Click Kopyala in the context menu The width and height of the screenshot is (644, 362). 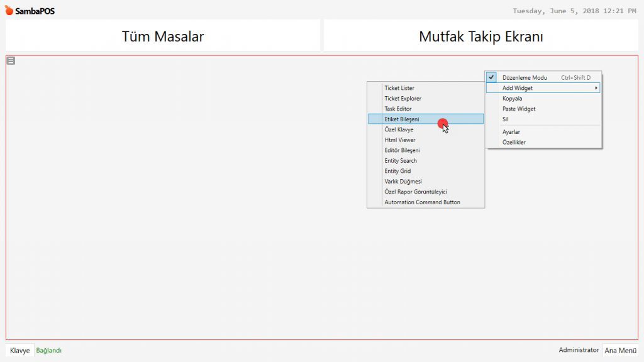tap(512, 99)
